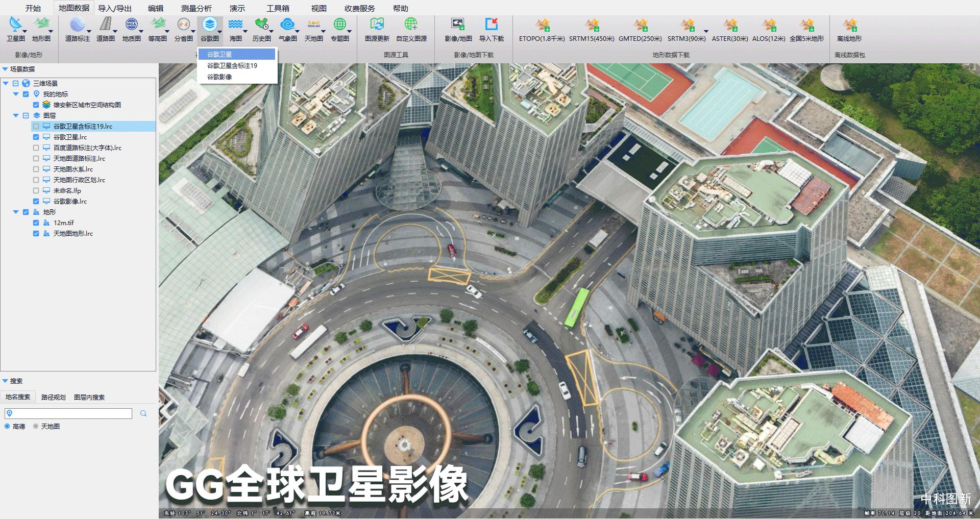
Task: Uncheck the 谷歌影像.lrc layer
Action: [x=36, y=201]
